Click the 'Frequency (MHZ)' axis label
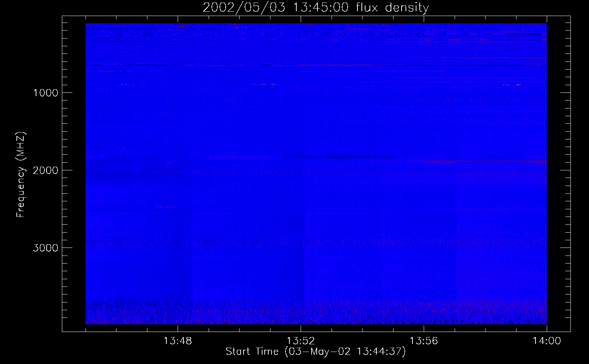589x364 pixels. coord(21,175)
